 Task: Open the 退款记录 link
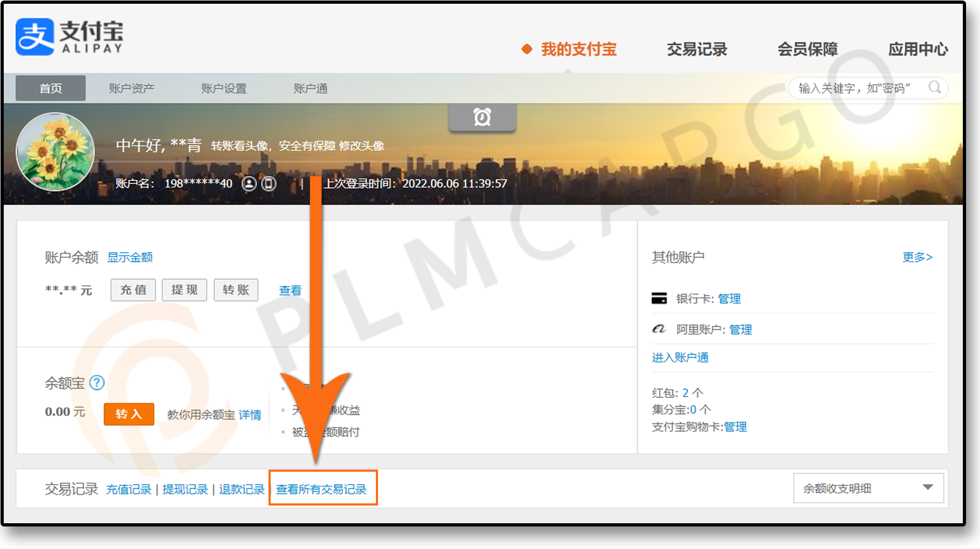point(242,489)
